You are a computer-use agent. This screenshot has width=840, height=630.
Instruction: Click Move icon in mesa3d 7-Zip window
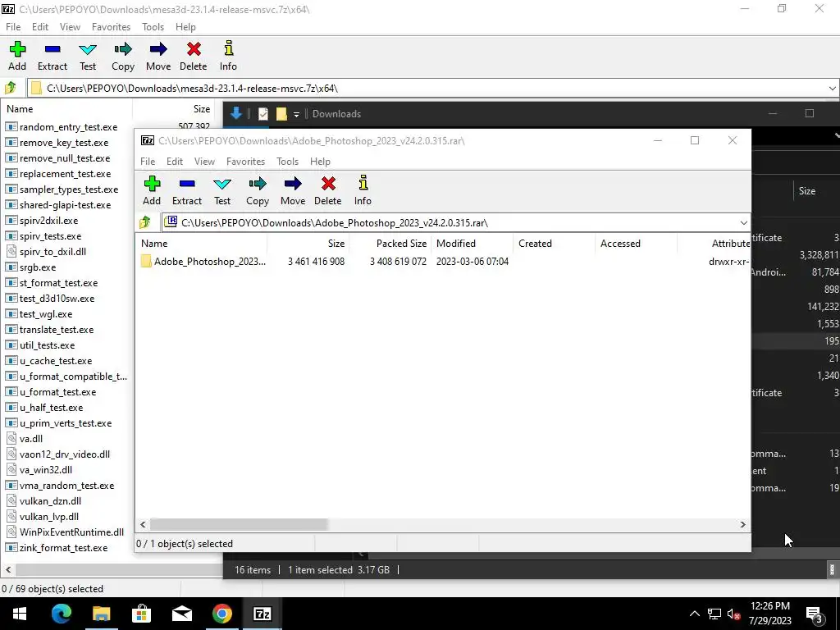pyautogui.click(x=158, y=49)
